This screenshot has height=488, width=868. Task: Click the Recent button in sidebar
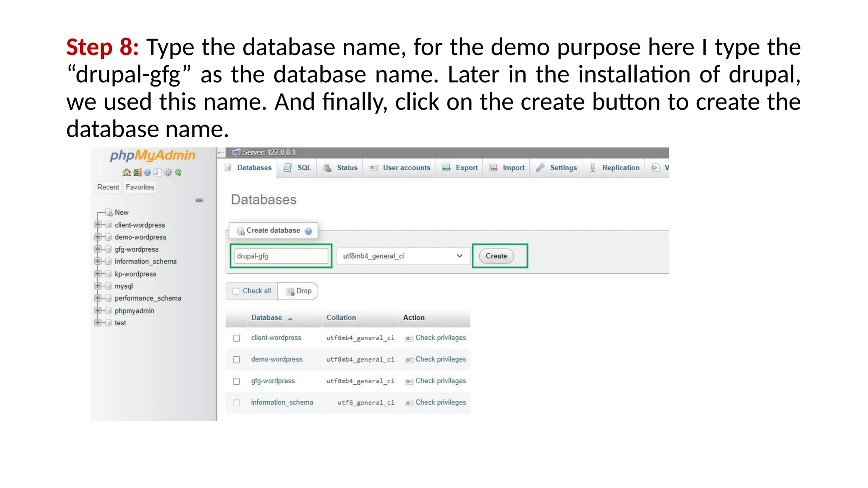108,187
